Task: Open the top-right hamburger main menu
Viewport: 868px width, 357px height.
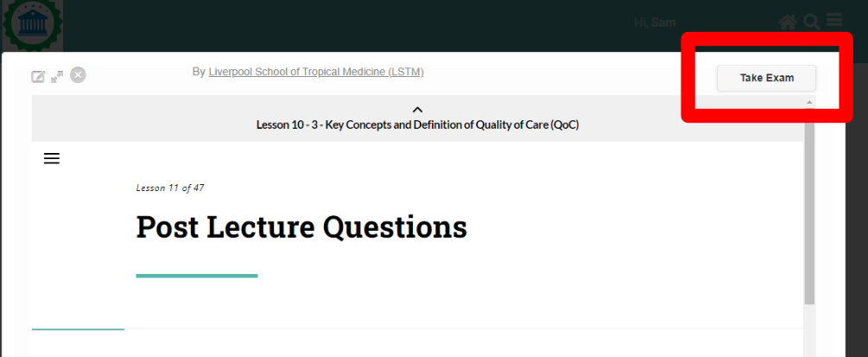Action: (x=833, y=22)
